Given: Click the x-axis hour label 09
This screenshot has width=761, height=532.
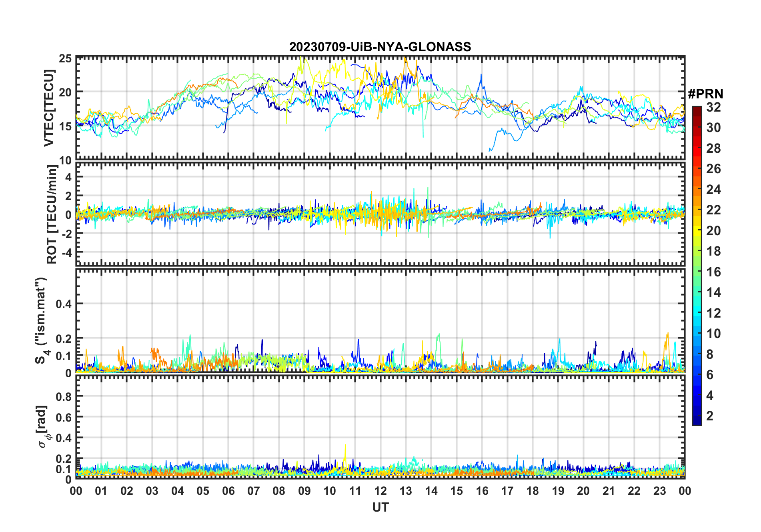Looking at the screenshot, I should coord(304,491).
